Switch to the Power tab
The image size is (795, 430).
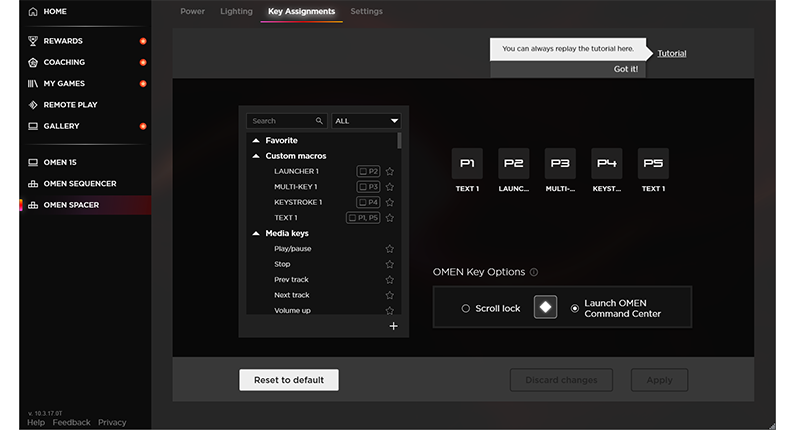coord(193,11)
